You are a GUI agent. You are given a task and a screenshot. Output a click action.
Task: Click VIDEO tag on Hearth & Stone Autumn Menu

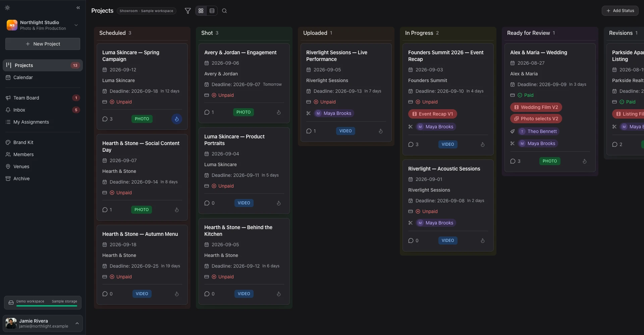point(142,294)
